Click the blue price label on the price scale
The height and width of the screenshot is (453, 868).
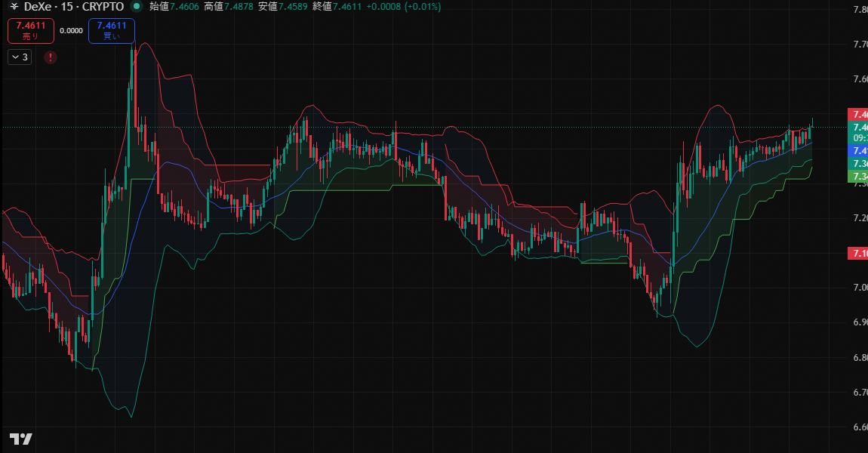858,151
